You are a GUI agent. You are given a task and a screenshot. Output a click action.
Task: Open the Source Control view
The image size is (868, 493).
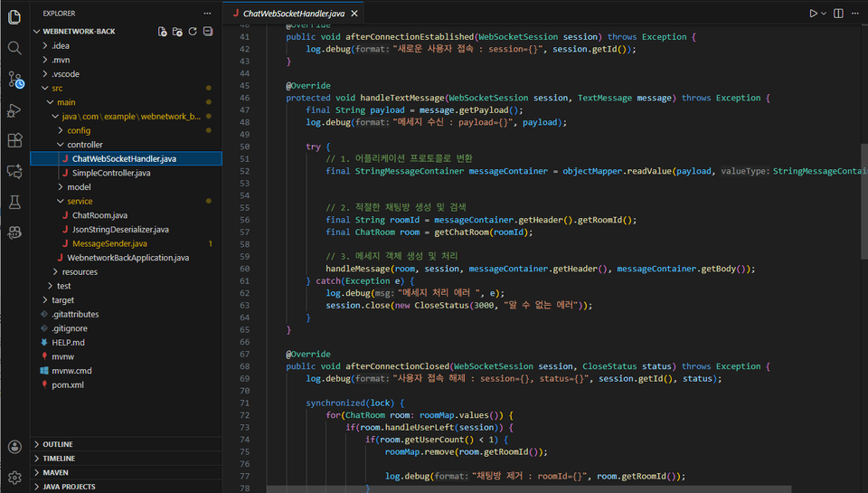click(x=14, y=80)
